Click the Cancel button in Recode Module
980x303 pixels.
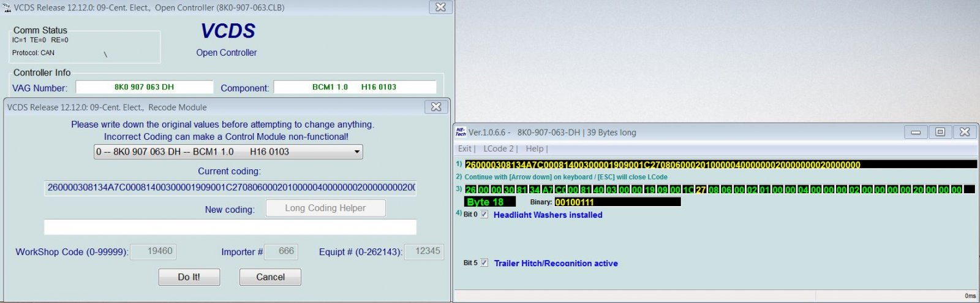click(x=270, y=277)
